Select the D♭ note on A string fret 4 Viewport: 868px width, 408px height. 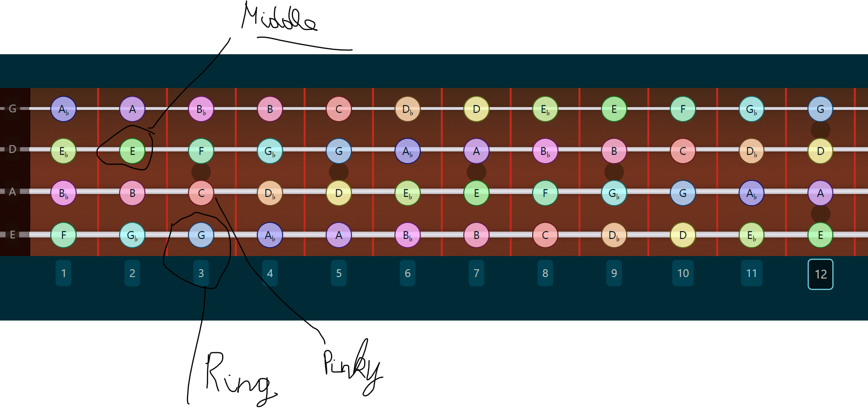click(x=270, y=193)
